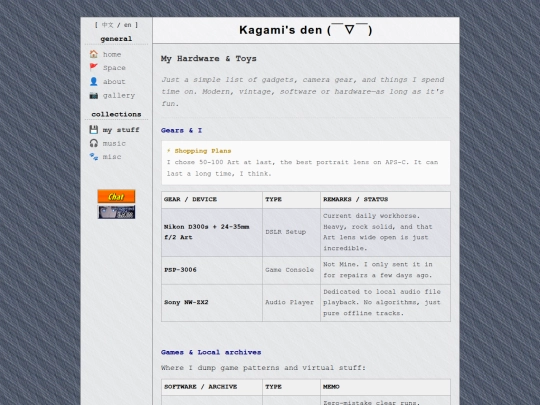The width and height of the screenshot is (540, 405).
Task: Click the person icon beside about
Action: click(x=94, y=81)
